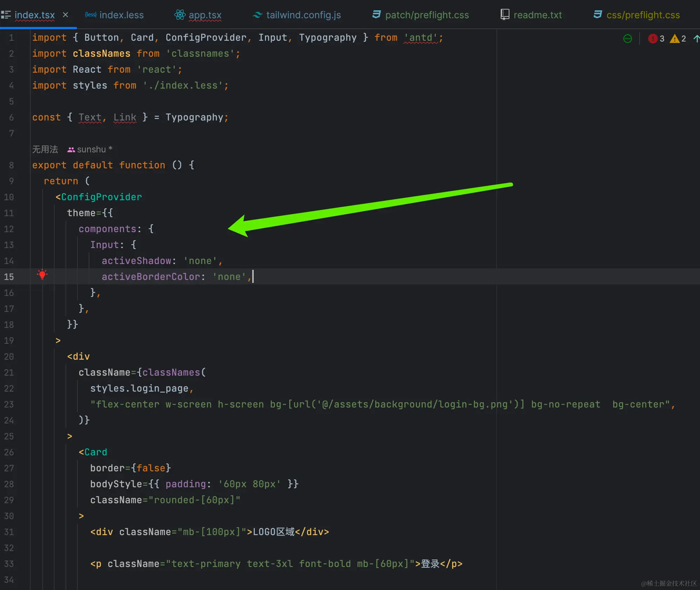Click the LOGO区域 text on line 31
Viewport: 700px width, 590px height.
[x=274, y=532]
